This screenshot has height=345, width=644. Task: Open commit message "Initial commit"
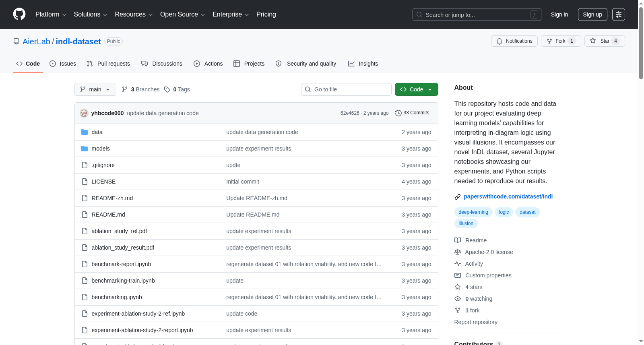(x=243, y=182)
